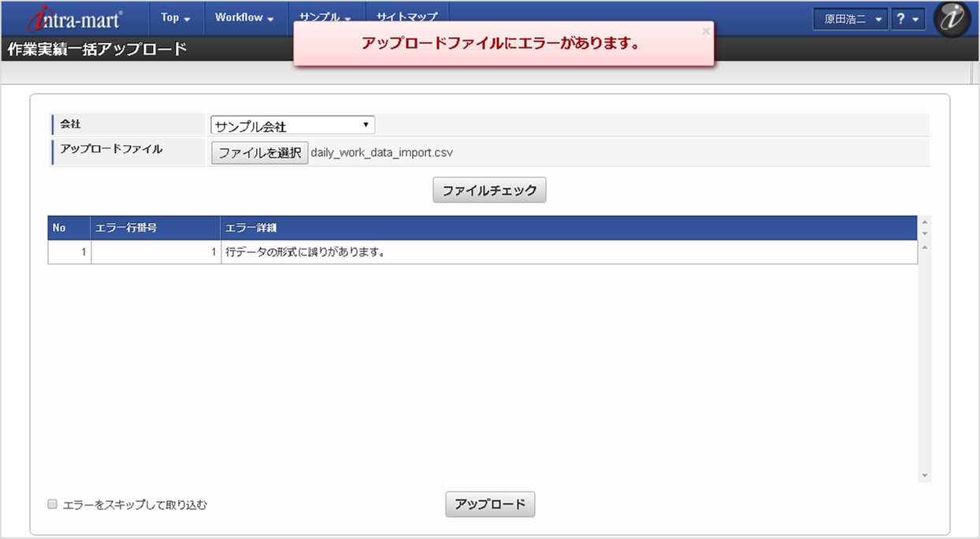This screenshot has height=539, width=980.
Task: Close the upload error notification
Action: (706, 31)
